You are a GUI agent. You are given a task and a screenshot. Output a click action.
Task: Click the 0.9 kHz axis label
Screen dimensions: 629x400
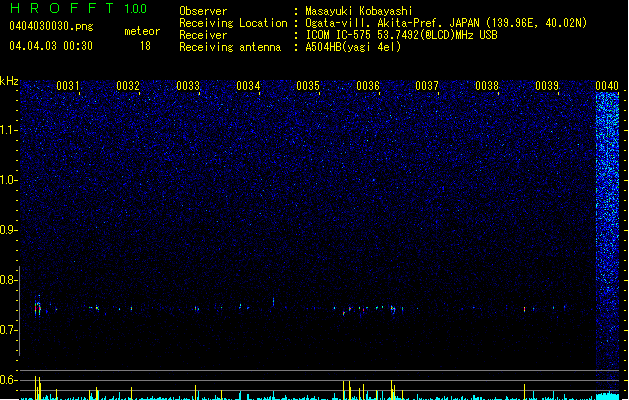pyautogui.click(x=9, y=230)
